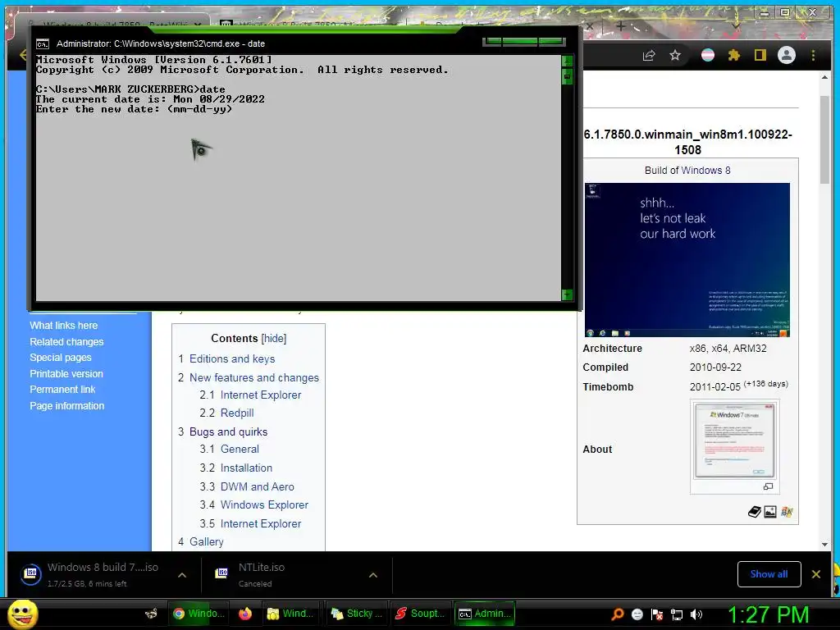
Task: Expand options for Windows 8 build ISO download
Action: pyautogui.click(x=182, y=575)
